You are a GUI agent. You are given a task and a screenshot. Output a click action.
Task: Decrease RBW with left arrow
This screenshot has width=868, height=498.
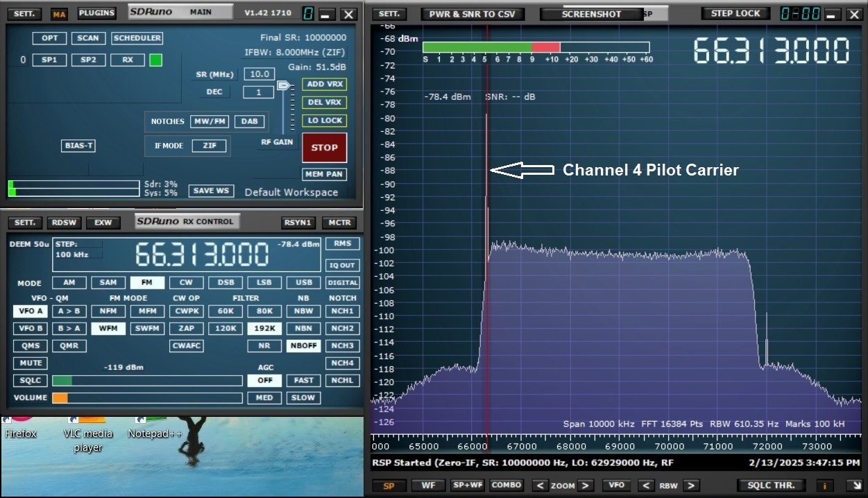[646, 486]
